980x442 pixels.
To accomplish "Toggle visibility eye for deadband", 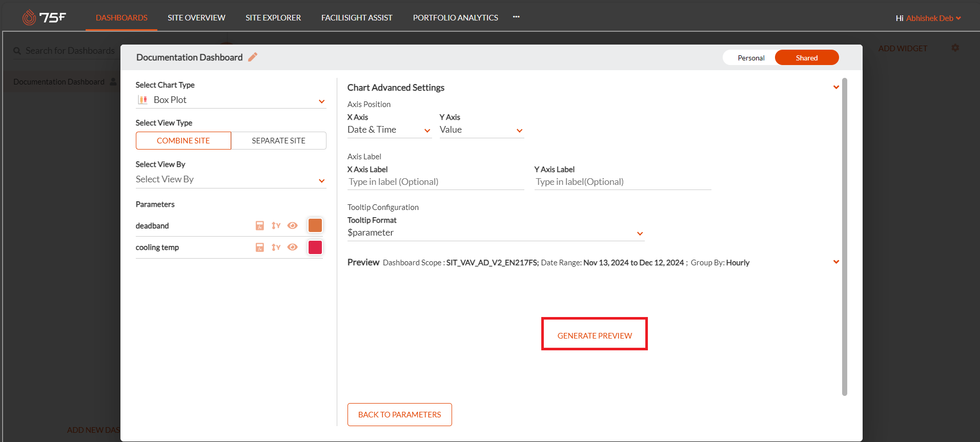I will pyautogui.click(x=293, y=225).
